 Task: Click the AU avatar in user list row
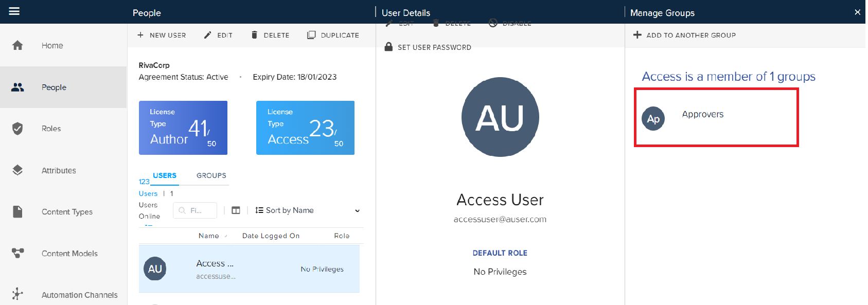[155, 268]
